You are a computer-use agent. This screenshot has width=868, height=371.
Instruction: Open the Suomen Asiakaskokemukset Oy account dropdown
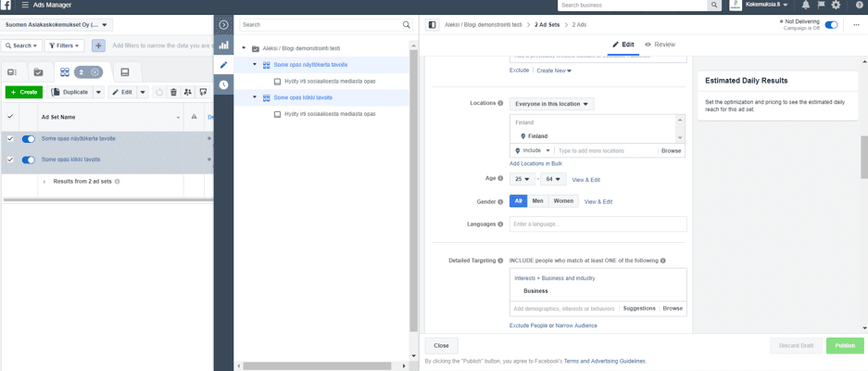(57, 25)
